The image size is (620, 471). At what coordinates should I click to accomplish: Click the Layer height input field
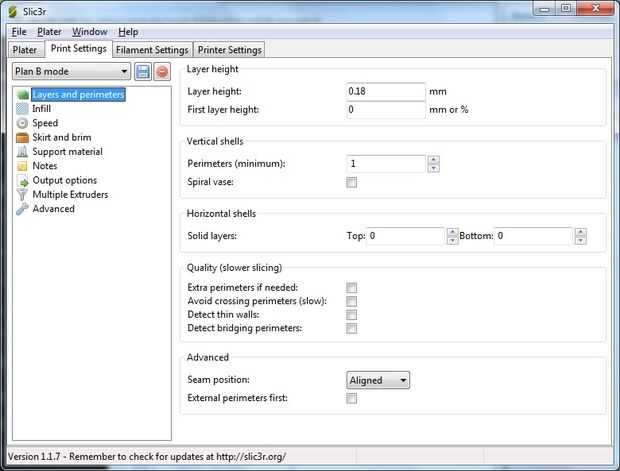pyautogui.click(x=386, y=91)
